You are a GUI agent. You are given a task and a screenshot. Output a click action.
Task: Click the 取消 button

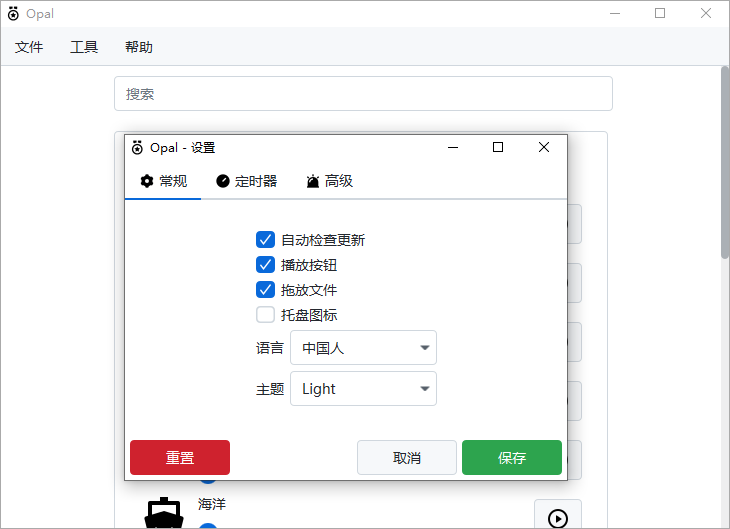pyautogui.click(x=406, y=458)
